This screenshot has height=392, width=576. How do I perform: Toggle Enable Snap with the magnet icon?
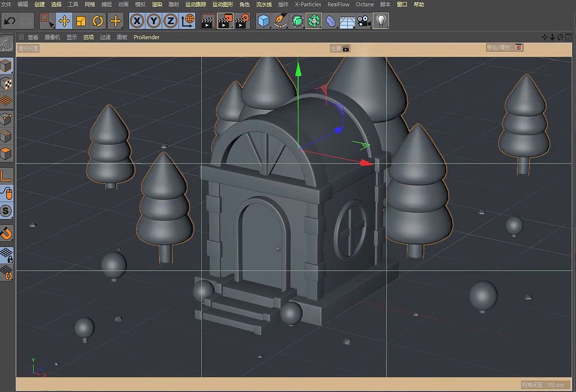point(7,233)
